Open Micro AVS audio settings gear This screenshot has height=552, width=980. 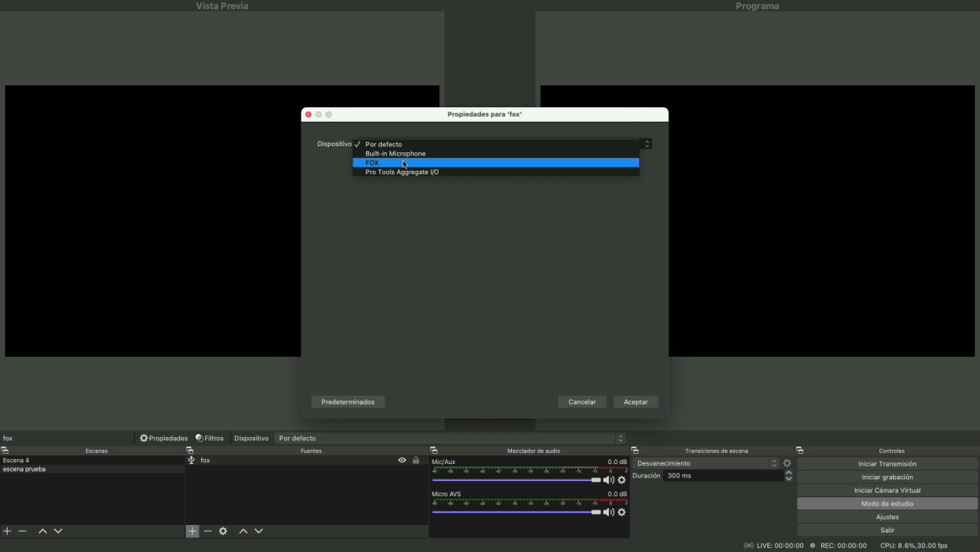pos(622,512)
